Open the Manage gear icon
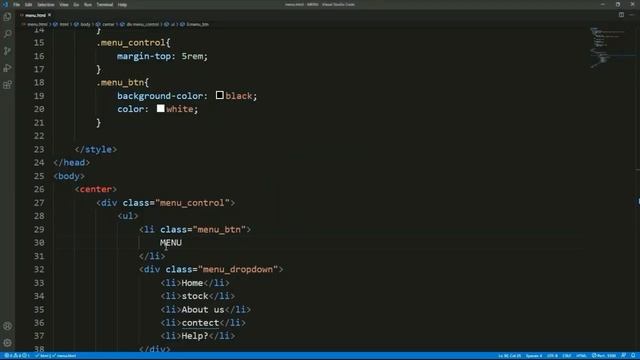The height and width of the screenshot is (360, 640). (7, 343)
